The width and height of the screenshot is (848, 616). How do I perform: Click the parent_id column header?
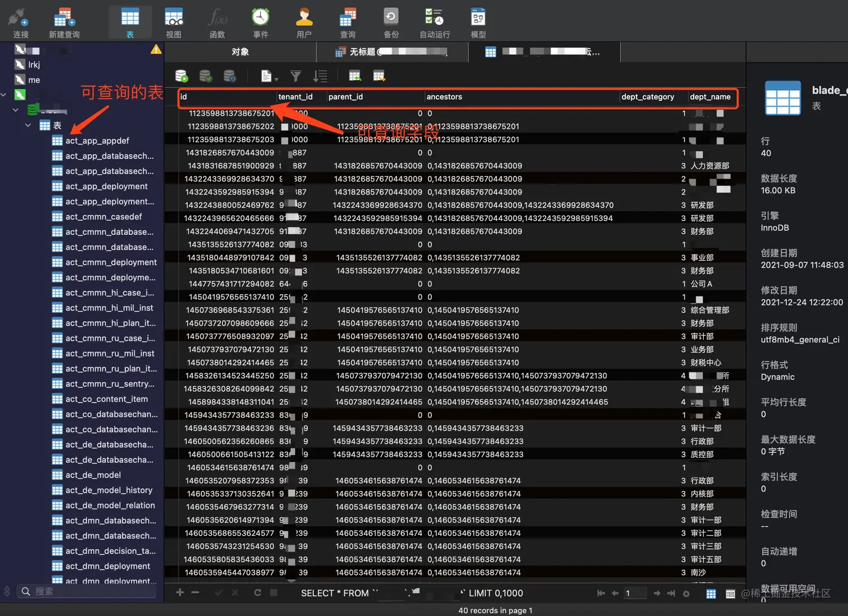pos(375,97)
